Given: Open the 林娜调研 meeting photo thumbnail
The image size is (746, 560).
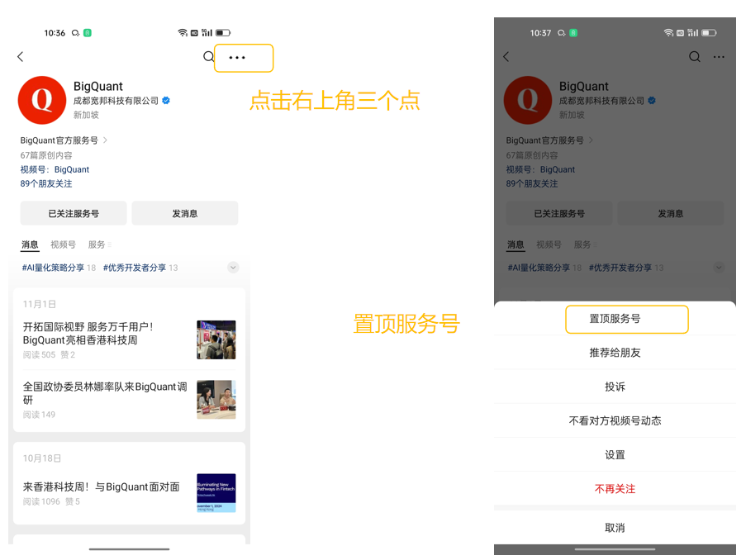Looking at the screenshot, I should click(216, 399).
